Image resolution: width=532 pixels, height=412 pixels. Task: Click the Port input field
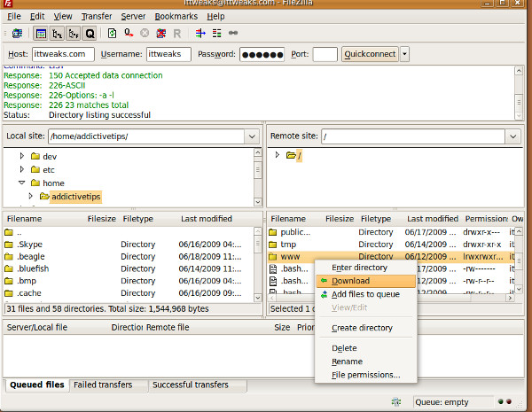[325, 54]
